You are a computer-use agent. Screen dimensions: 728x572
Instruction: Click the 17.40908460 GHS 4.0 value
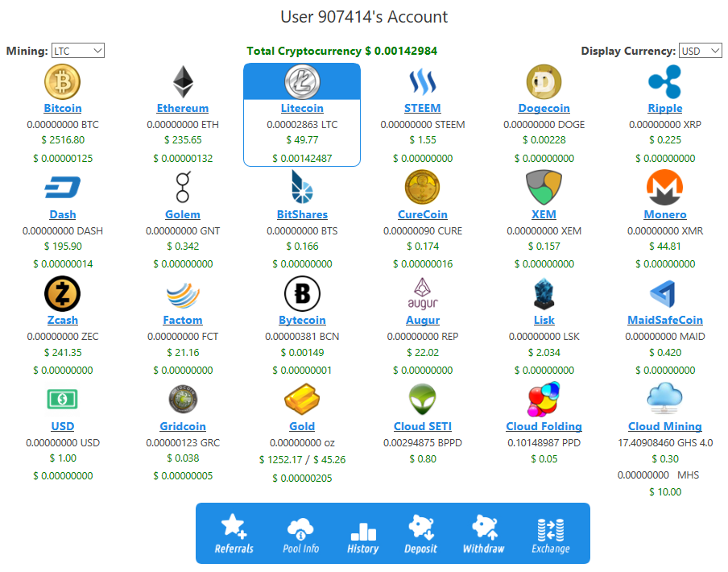point(665,443)
